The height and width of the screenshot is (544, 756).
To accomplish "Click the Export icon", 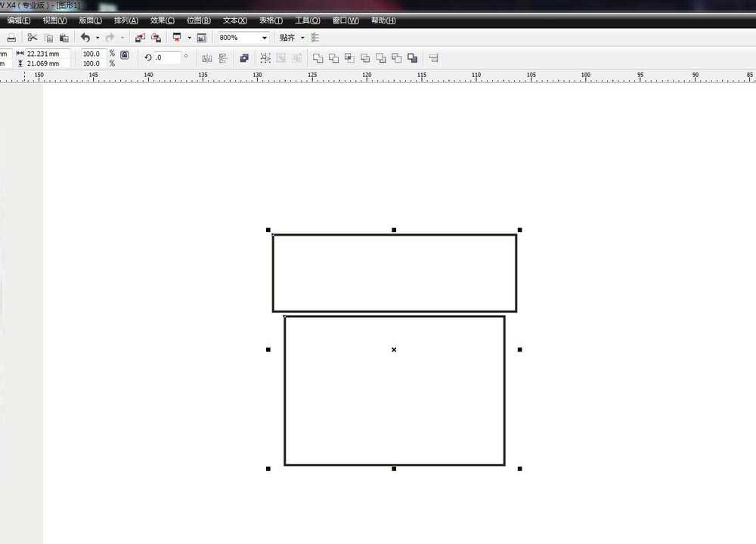I will pyautogui.click(x=156, y=37).
